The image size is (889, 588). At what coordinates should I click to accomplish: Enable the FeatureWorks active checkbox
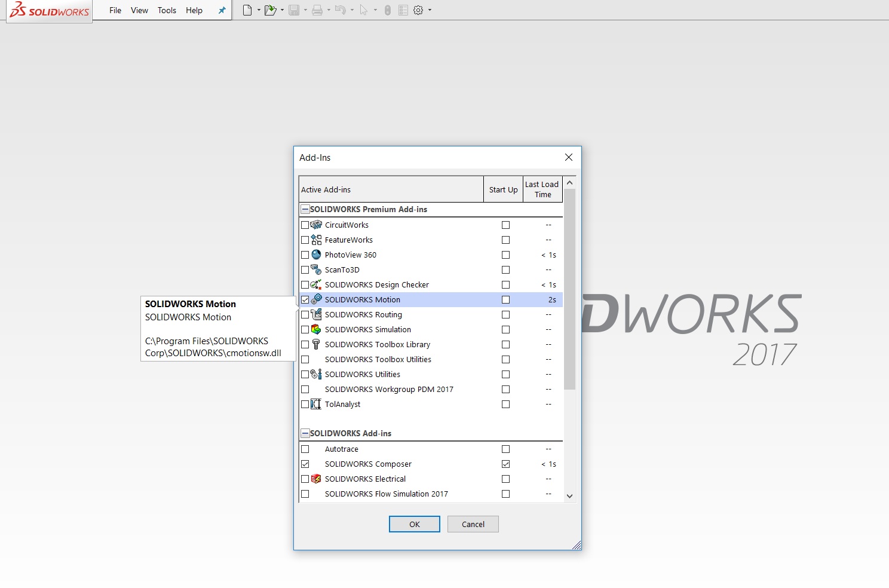(x=305, y=240)
